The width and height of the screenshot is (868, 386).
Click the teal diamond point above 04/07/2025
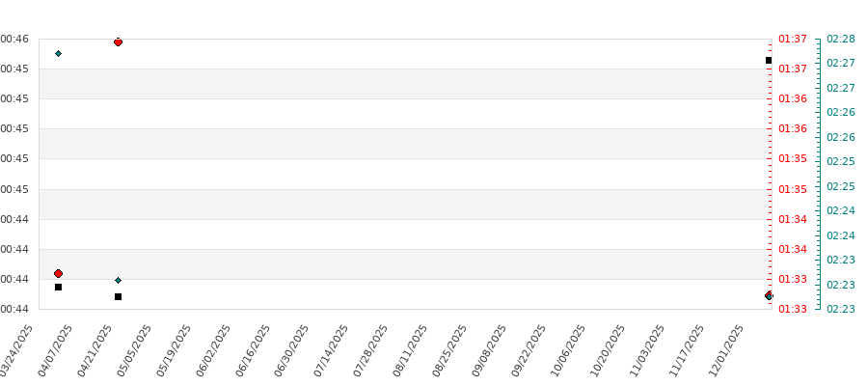click(59, 53)
